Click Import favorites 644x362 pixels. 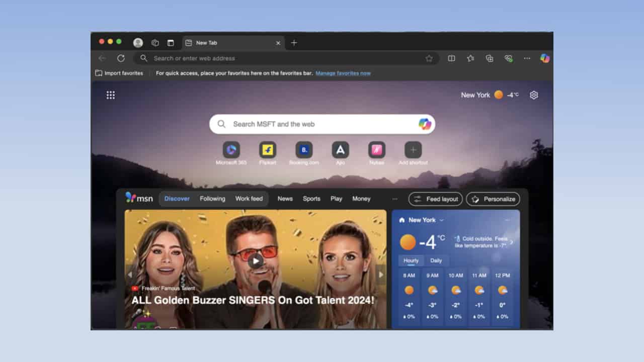click(119, 73)
